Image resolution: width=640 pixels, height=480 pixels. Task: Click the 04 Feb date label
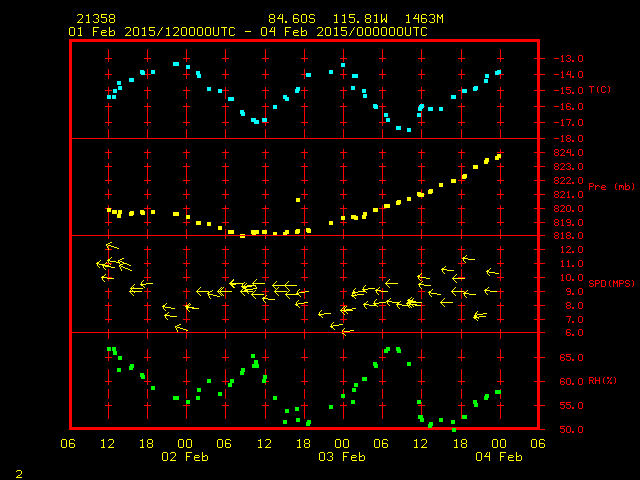tap(499, 457)
